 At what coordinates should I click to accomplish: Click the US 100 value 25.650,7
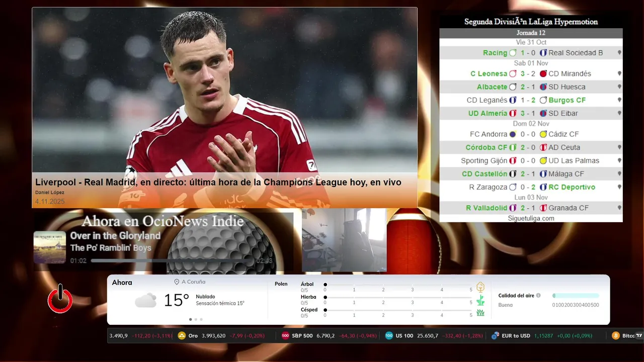tap(427, 335)
